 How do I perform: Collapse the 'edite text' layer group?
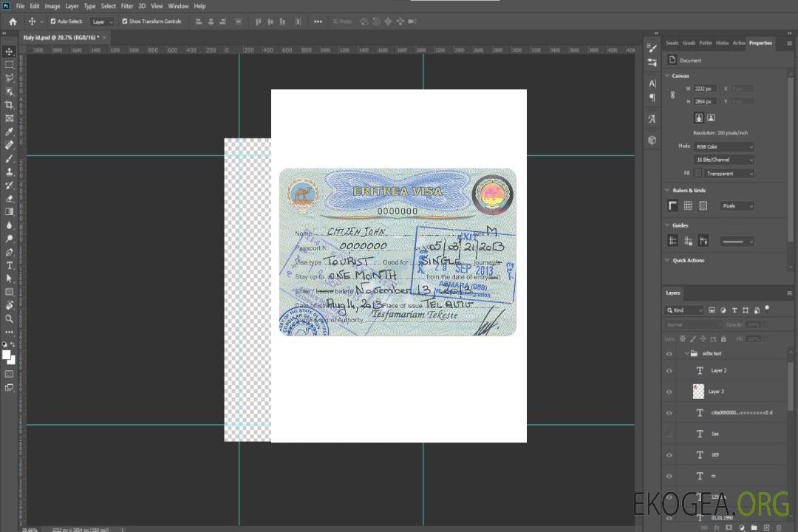(x=686, y=353)
